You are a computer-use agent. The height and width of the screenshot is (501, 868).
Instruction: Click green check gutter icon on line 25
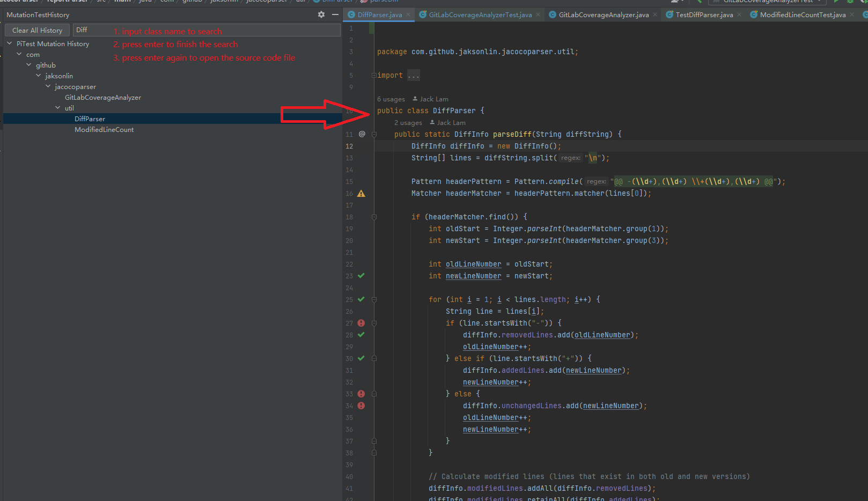361,299
